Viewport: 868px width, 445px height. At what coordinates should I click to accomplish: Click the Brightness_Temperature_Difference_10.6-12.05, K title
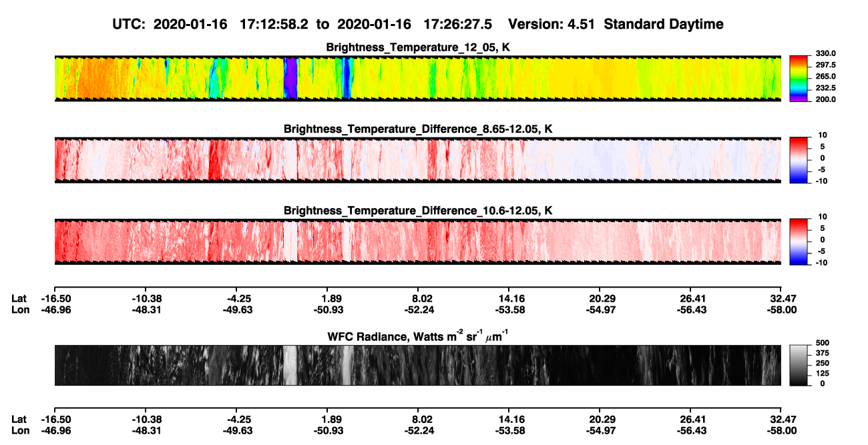(x=417, y=210)
